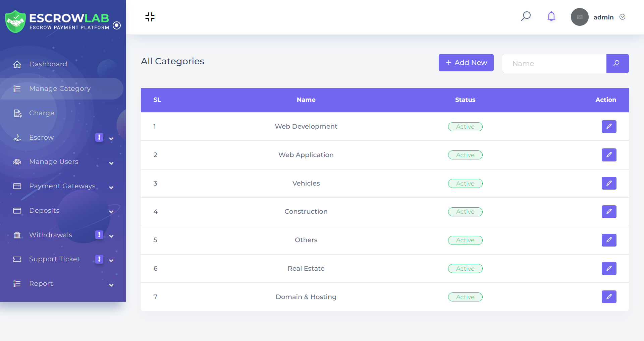Viewport: 644px width, 341px height.
Task: Expand the Manage Users submenu
Action: [111, 163]
